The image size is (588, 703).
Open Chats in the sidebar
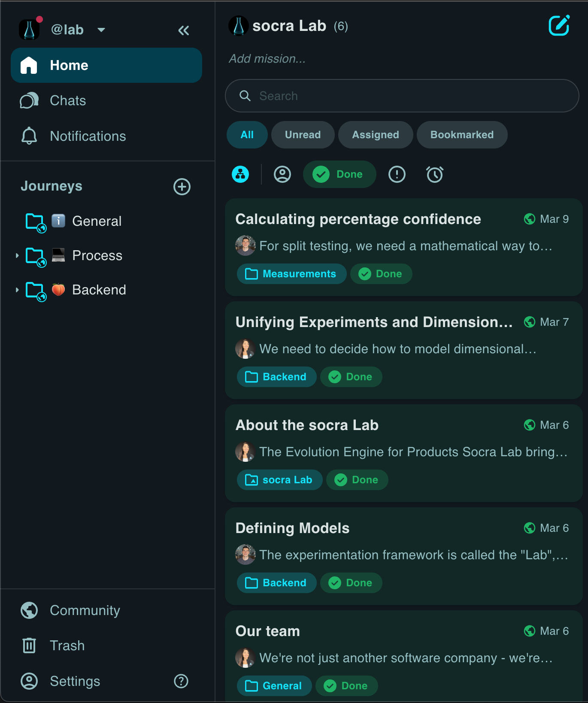(x=68, y=100)
